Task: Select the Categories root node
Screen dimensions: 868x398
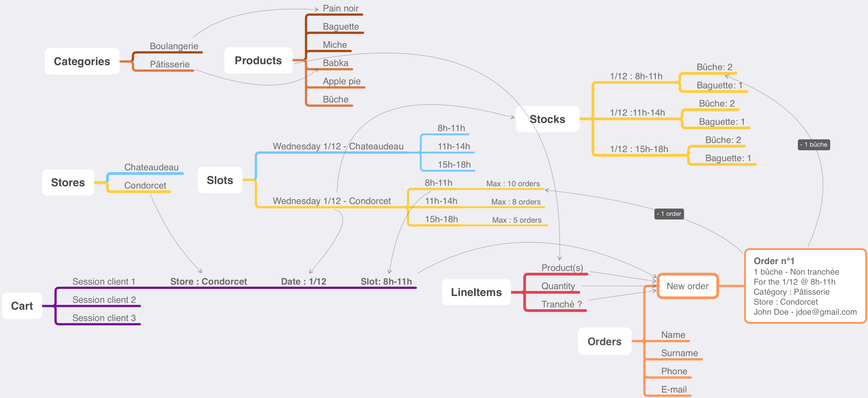Action: coord(82,61)
